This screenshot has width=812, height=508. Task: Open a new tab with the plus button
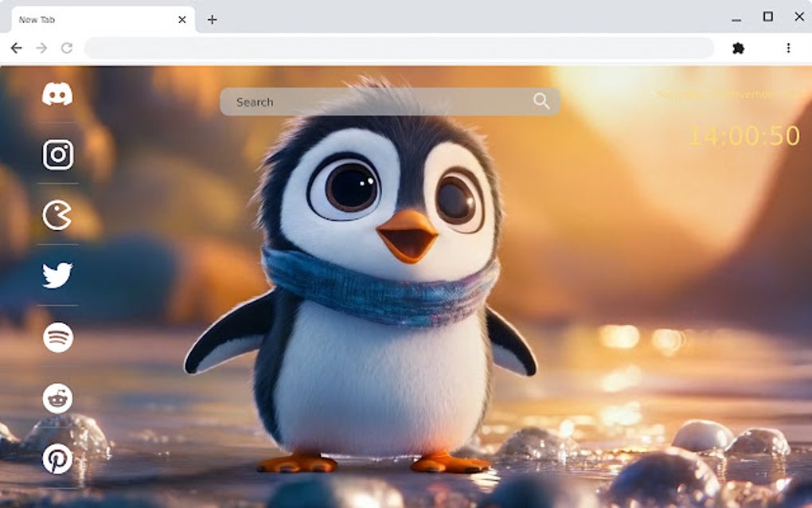coord(212,19)
